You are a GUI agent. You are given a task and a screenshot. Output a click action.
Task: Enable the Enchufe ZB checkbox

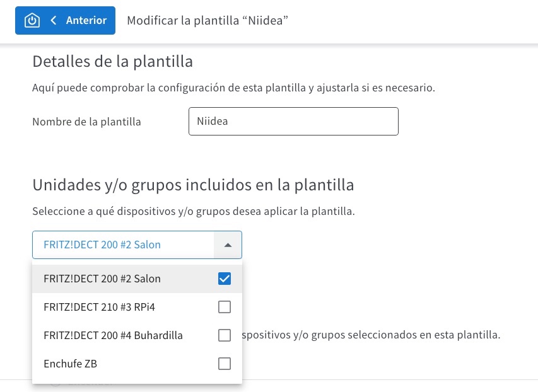click(225, 364)
